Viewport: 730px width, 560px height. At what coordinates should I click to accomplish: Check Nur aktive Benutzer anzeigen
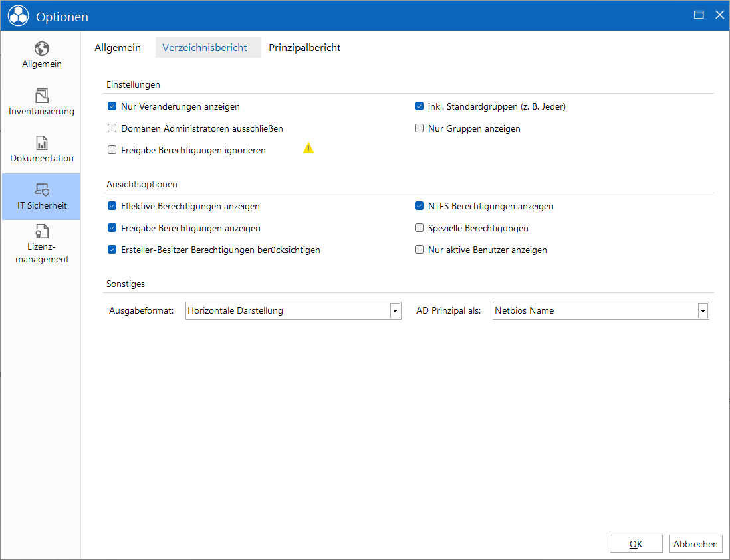(x=419, y=249)
